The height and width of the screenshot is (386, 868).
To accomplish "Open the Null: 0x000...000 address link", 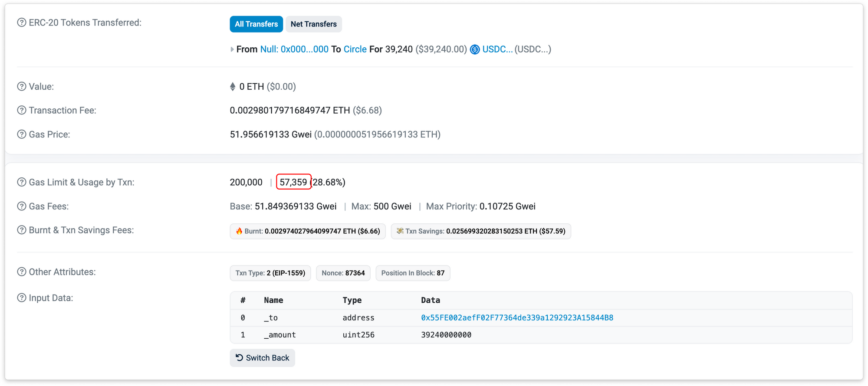I will (294, 49).
